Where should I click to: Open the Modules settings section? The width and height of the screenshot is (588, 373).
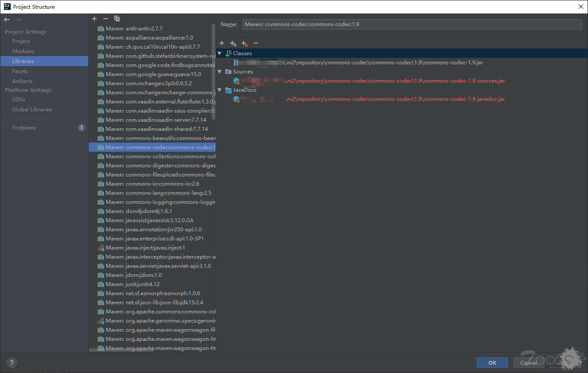click(x=23, y=51)
